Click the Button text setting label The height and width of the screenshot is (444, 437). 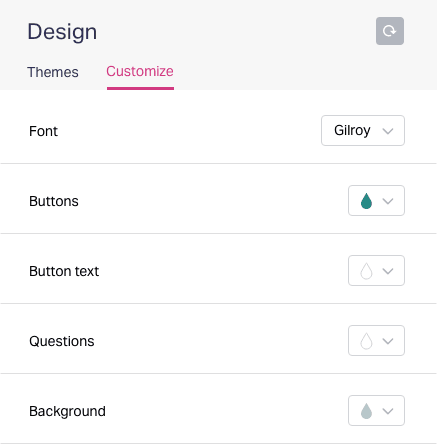(64, 271)
